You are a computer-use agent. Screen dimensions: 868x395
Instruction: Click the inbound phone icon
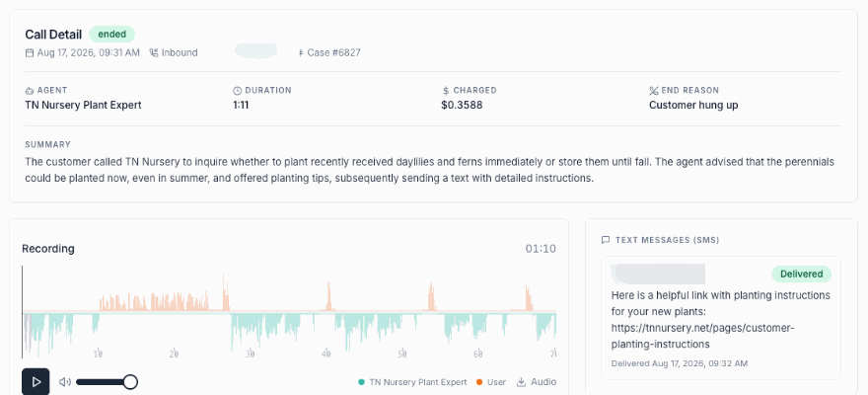point(154,52)
